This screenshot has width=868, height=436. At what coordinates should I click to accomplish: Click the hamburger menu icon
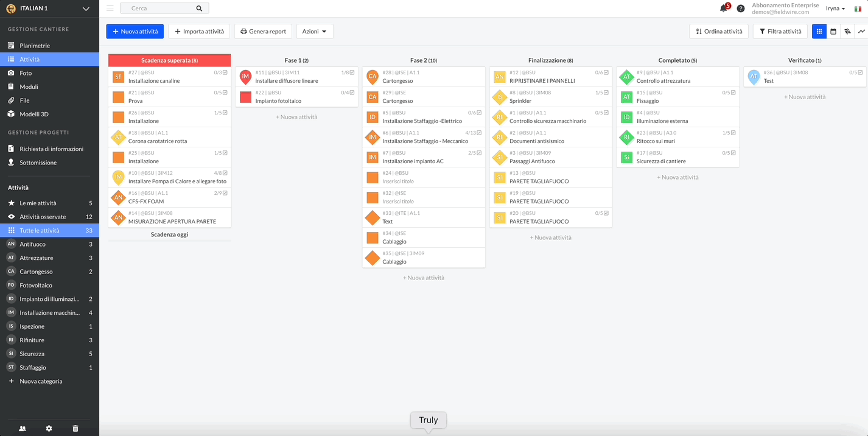click(x=110, y=9)
